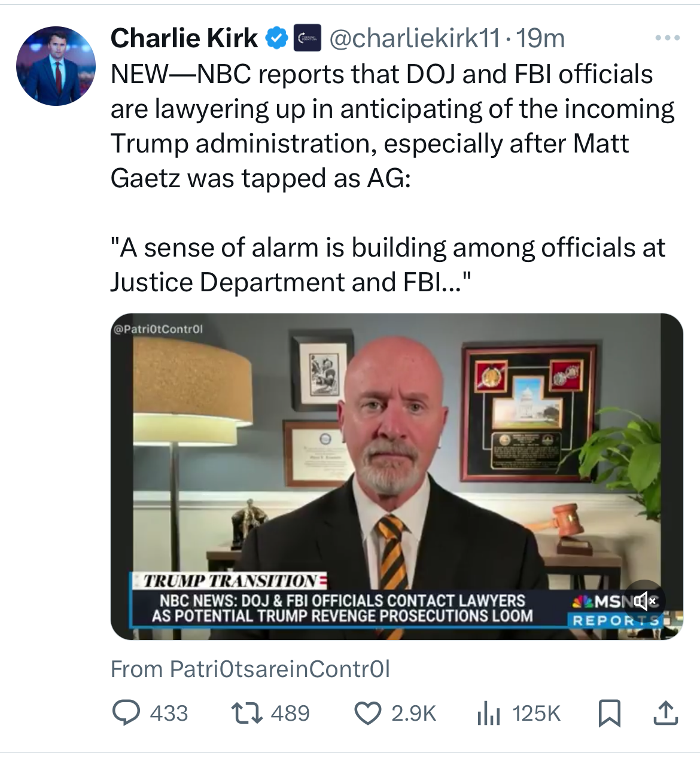The height and width of the screenshot is (765, 700).
Task: Click the Charlie Kirk display name
Action: click(x=184, y=38)
